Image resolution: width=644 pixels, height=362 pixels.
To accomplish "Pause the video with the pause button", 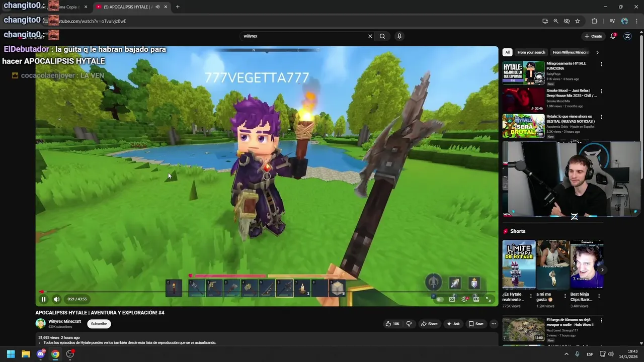I will coord(43,299).
